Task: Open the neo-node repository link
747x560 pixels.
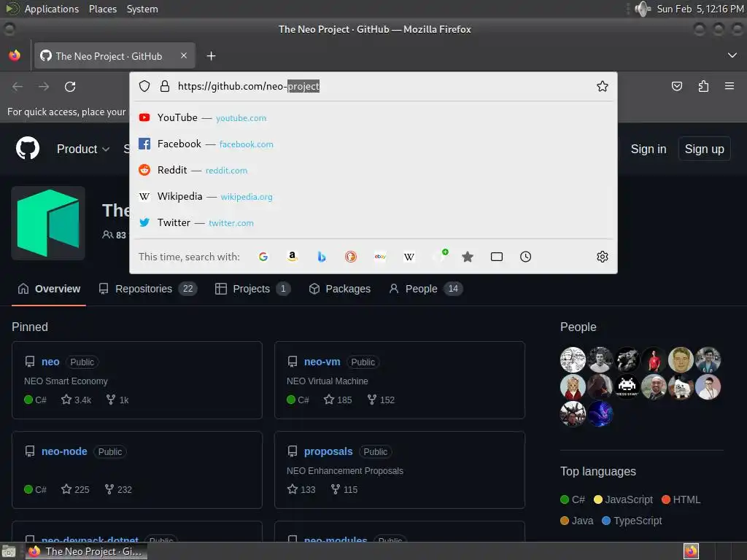Action: coord(64,451)
